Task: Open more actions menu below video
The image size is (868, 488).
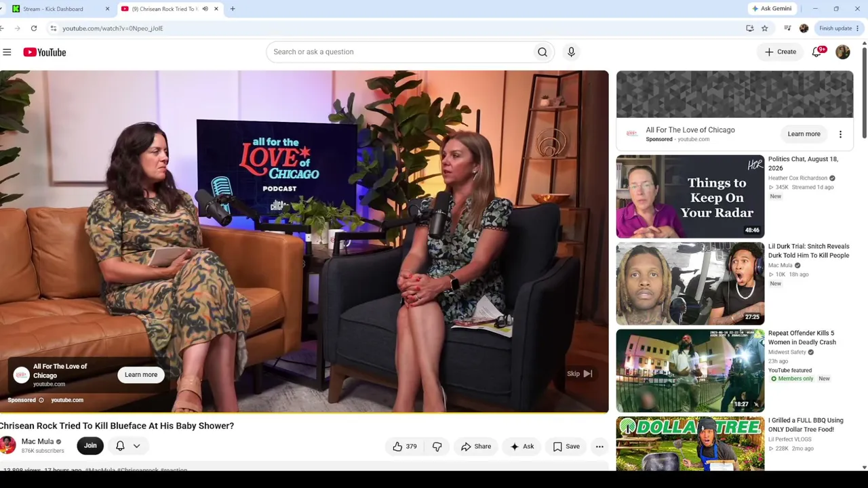Action: [x=599, y=447]
